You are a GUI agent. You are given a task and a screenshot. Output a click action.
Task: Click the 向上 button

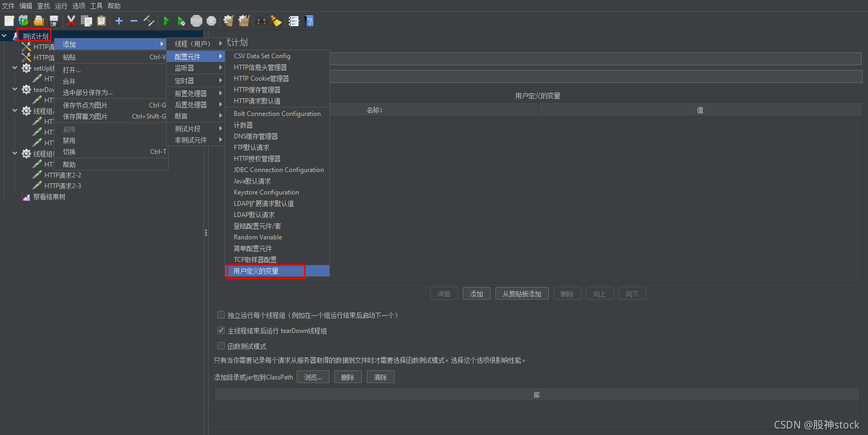tap(600, 294)
